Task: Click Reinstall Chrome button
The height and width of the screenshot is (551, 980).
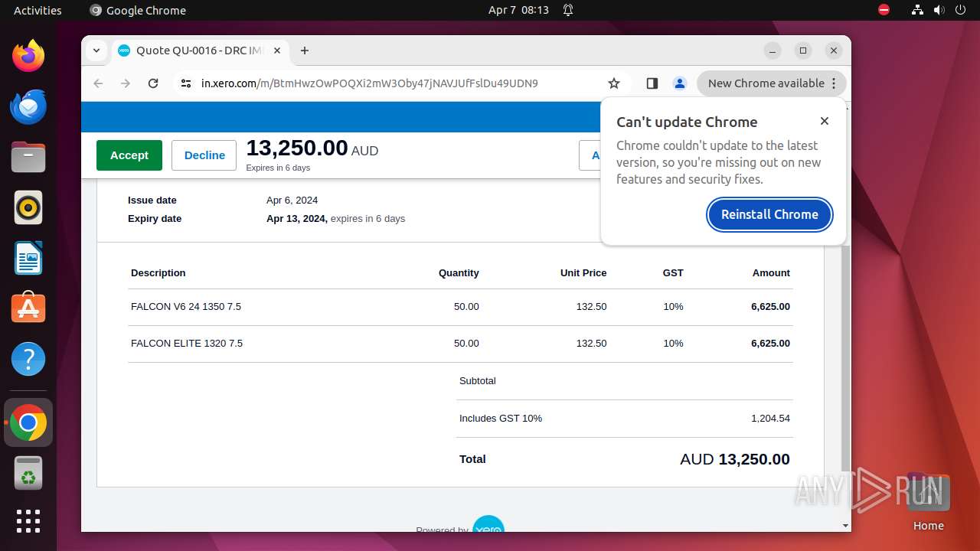Action: 769,214
